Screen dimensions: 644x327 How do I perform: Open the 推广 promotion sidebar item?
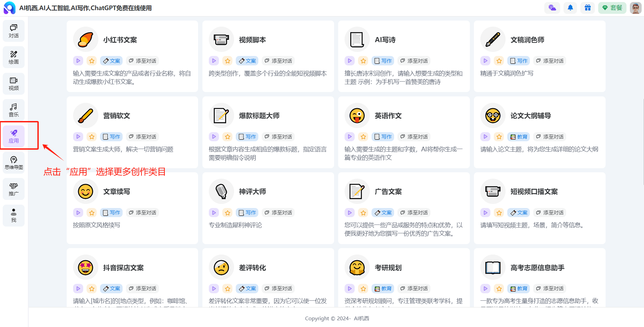(x=13, y=189)
